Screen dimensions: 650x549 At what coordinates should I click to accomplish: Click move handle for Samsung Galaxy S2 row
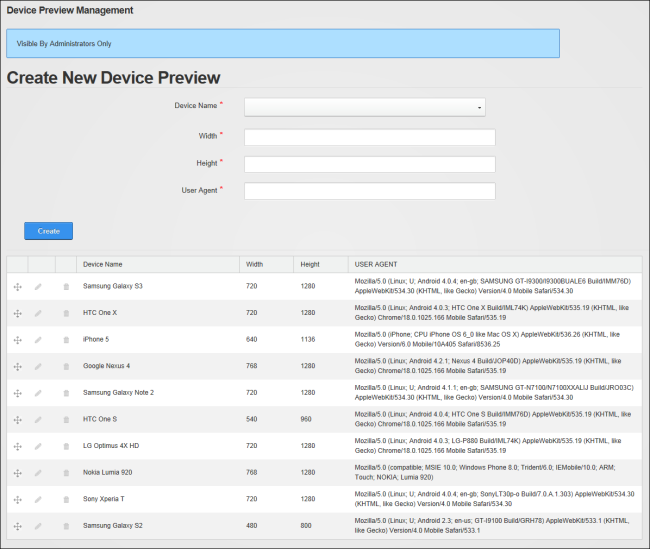pos(17,526)
